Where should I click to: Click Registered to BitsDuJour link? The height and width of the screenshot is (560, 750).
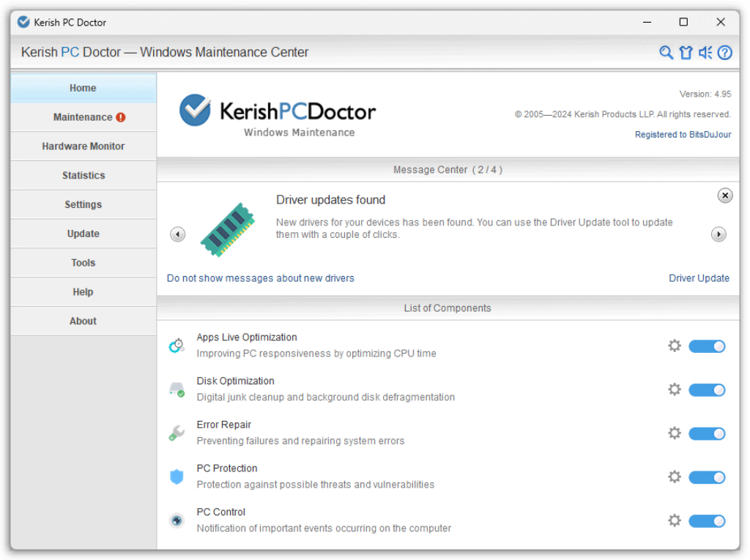pyautogui.click(x=683, y=135)
